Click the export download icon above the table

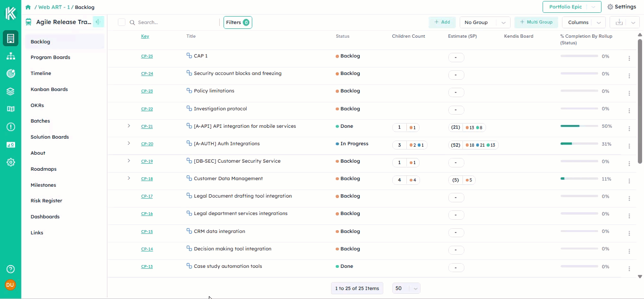coord(619,22)
